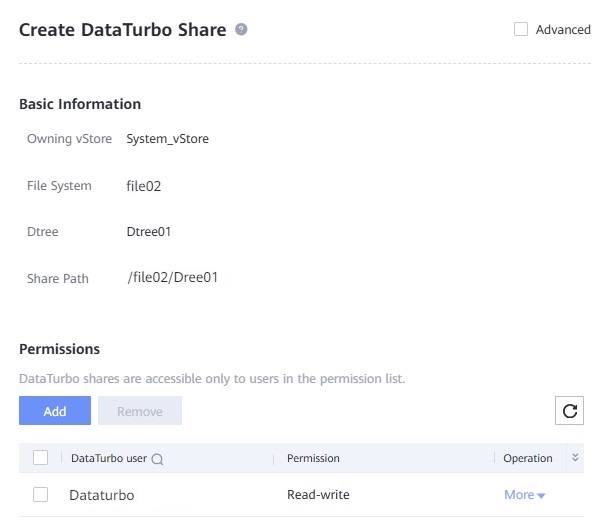Check the Dataturbo user row checkbox
This screenshot has width=595, height=528.
point(41,495)
